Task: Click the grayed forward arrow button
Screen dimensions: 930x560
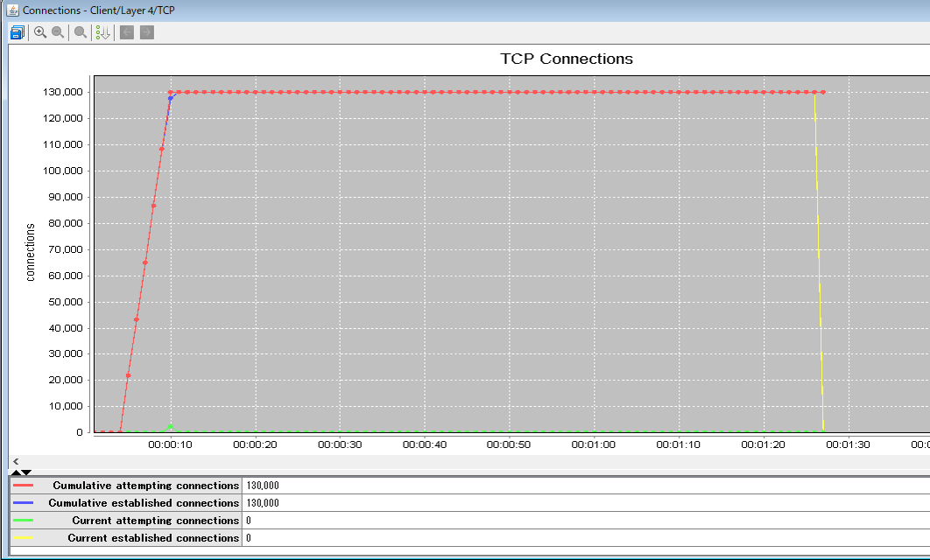Action: (x=146, y=32)
